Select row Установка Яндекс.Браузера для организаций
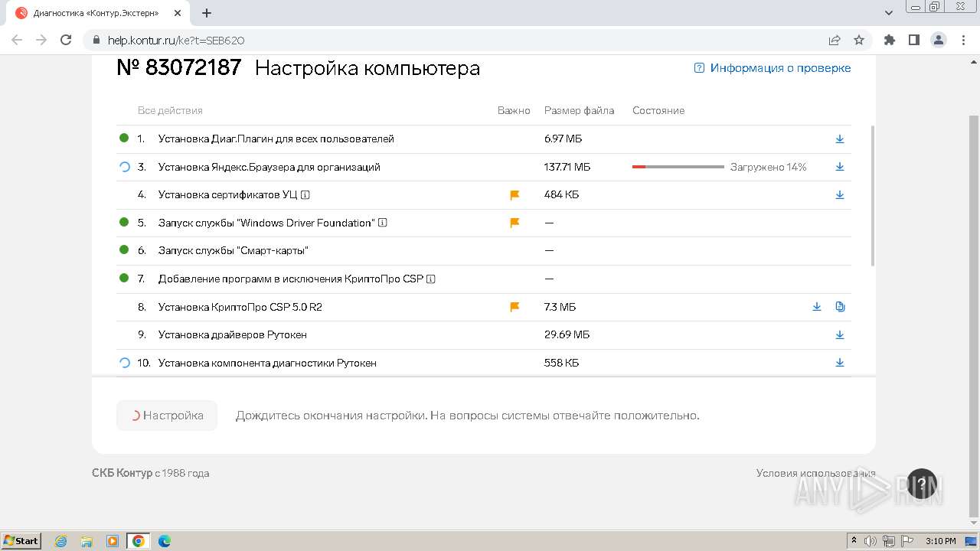 (x=484, y=167)
